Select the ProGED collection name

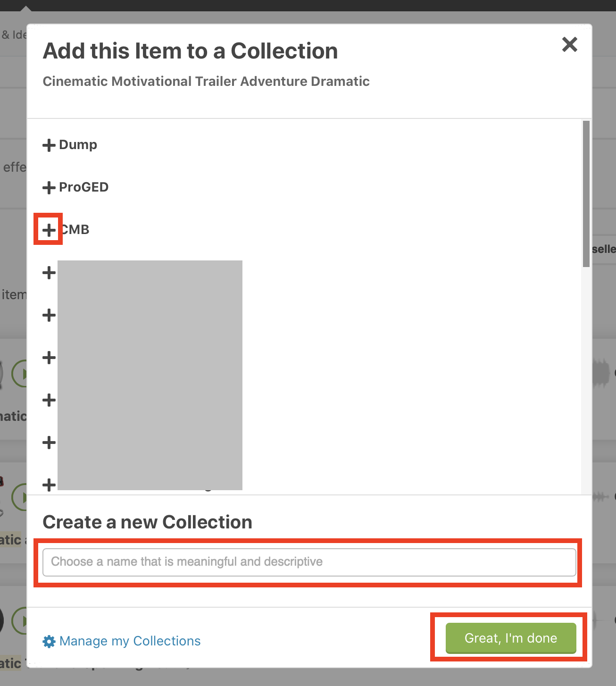click(83, 187)
